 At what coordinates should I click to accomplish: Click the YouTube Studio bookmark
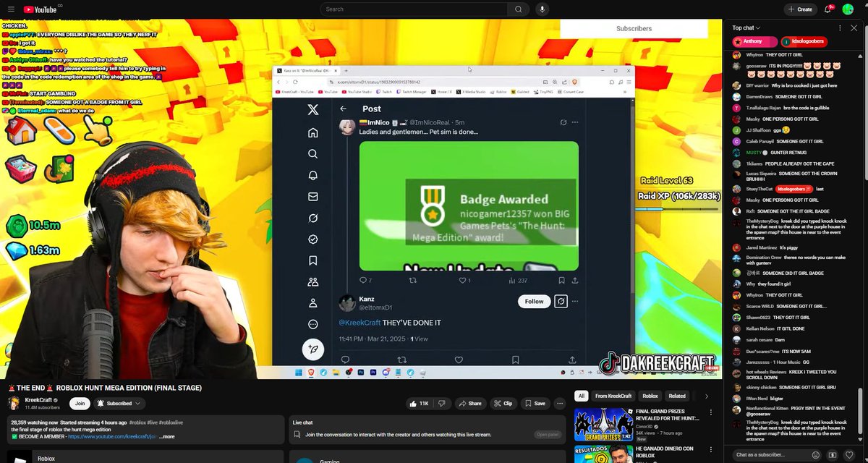(356, 92)
